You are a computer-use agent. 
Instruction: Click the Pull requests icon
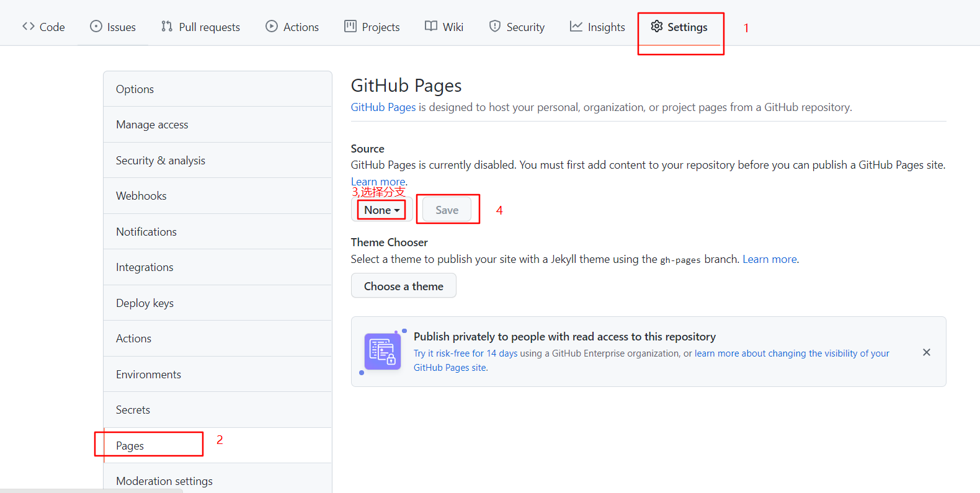tap(167, 26)
